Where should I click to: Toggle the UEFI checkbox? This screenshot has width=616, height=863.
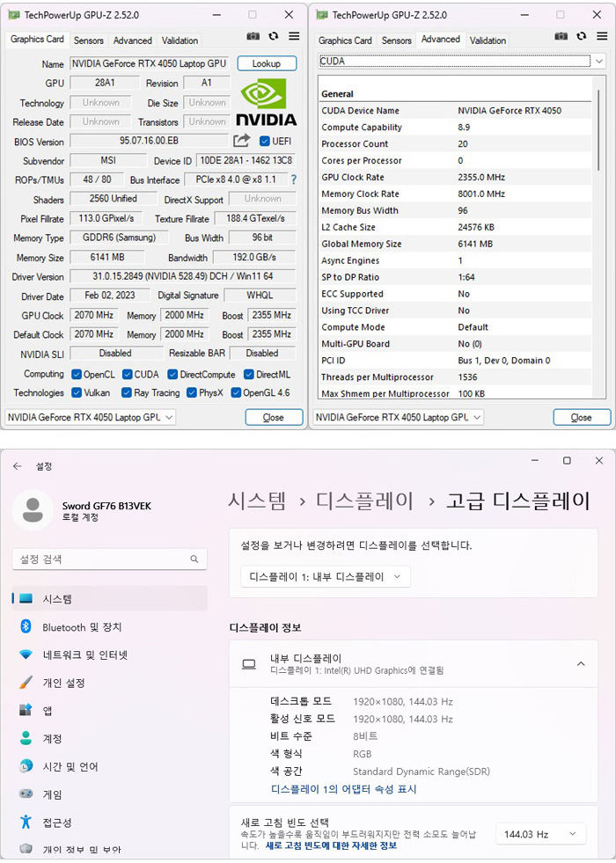click(264, 141)
